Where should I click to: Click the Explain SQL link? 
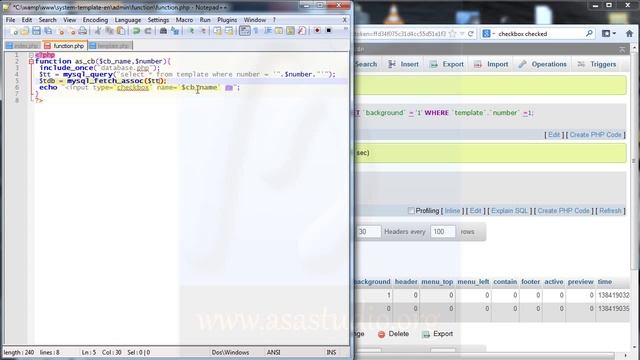(x=509, y=211)
